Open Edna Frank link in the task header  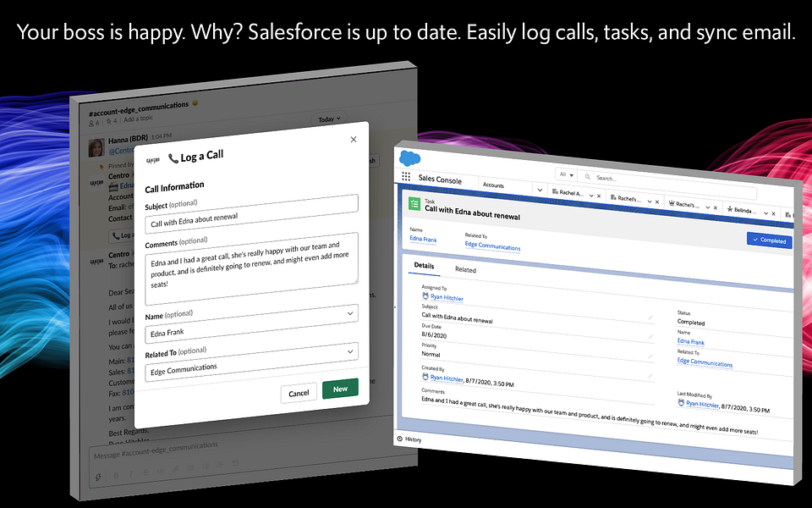pyautogui.click(x=423, y=239)
